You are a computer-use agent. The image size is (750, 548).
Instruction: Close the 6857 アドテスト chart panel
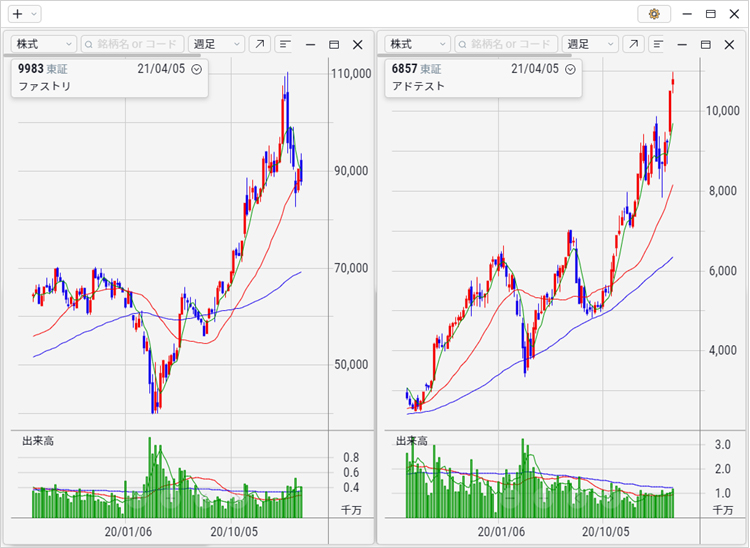(x=729, y=45)
